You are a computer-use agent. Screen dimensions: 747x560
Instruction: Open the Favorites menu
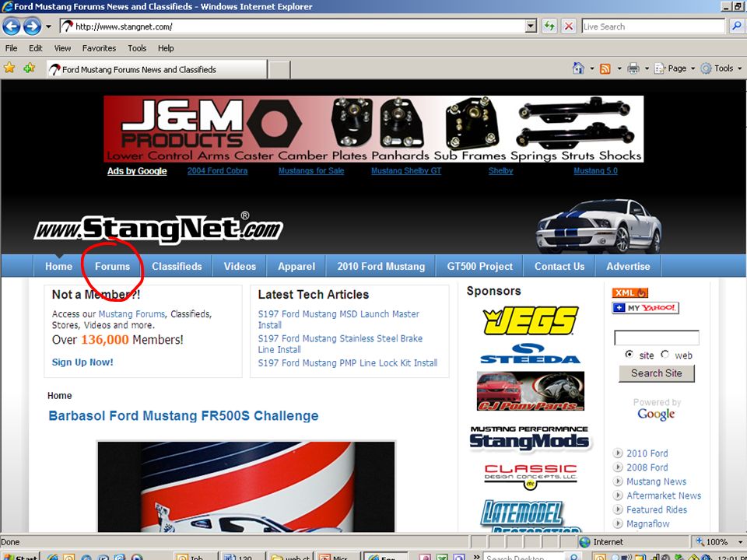[x=99, y=48]
